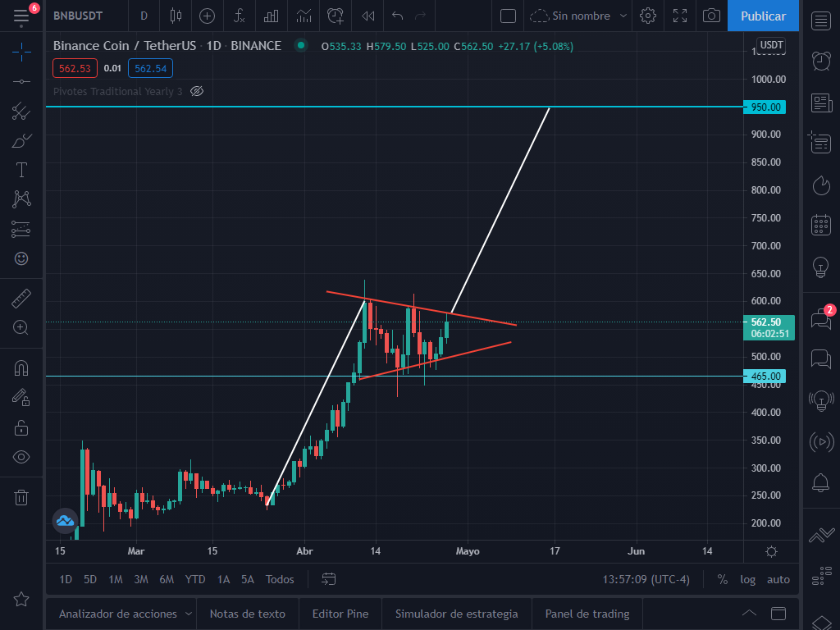Open candlestick chart style menu
The height and width of the screenshot is (630, 840).
coord(176,16)
